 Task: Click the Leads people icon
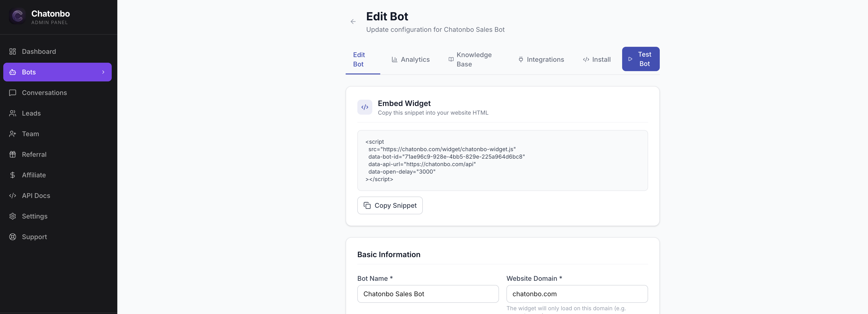pyautogui.click(x=13, y=113)
